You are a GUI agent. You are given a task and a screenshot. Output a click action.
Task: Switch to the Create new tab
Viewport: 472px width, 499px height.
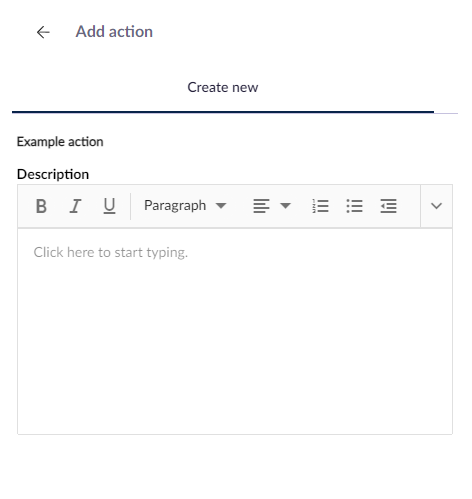click(223, 87)
